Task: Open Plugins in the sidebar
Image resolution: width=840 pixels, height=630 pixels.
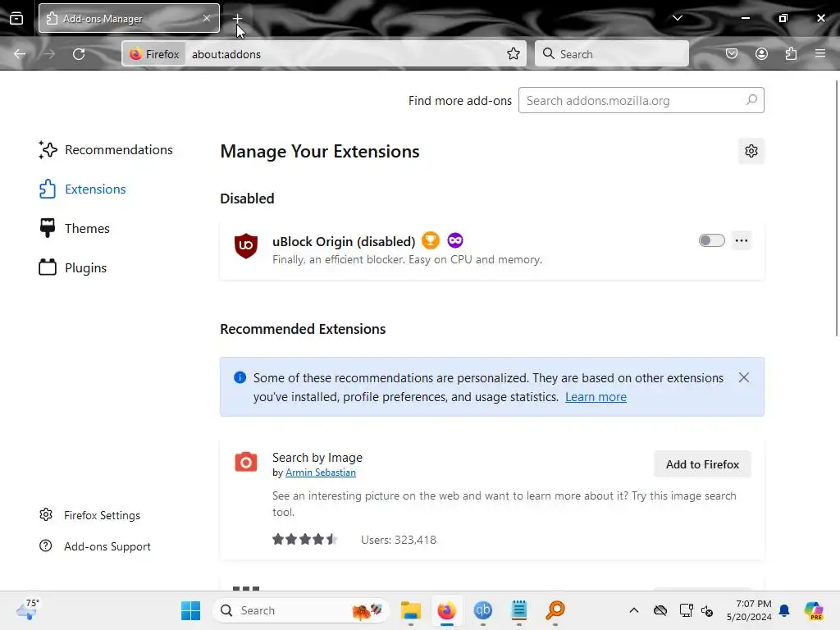Action: coord(73,268)
